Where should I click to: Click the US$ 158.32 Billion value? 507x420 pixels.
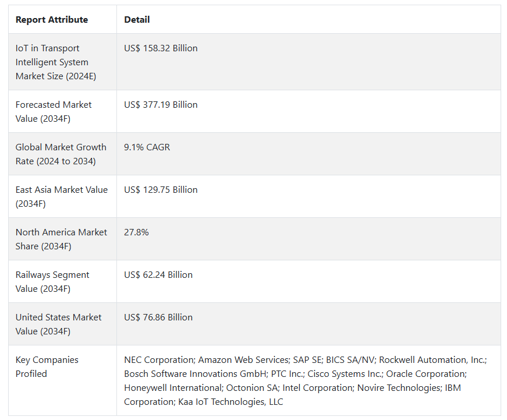(161, 48)
